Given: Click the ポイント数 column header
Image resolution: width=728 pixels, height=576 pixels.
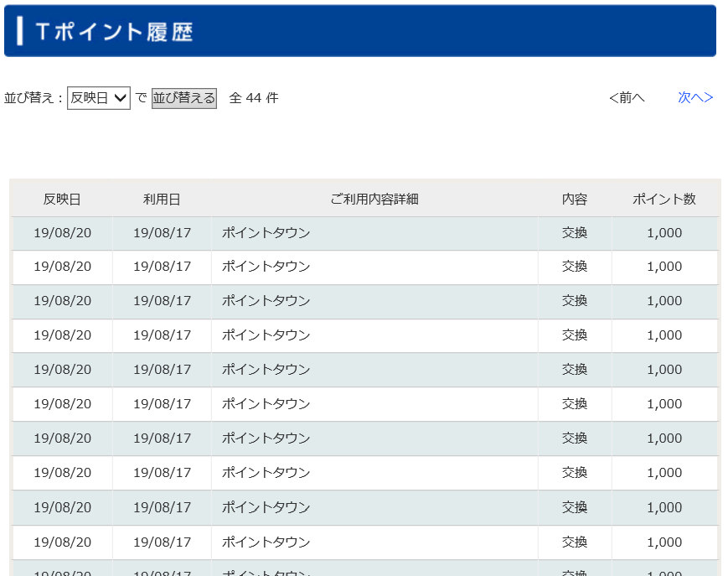Looking at the screenshot, I should pos(664,199).
